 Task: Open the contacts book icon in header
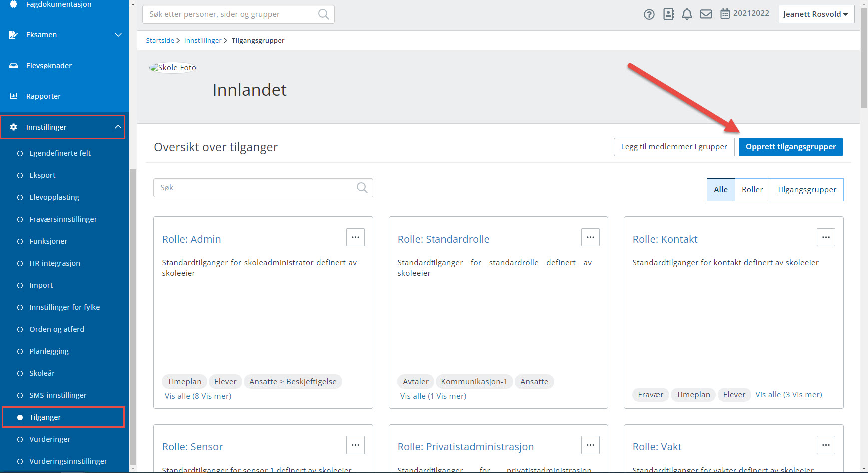pyautogui.click(x=668, y=14)
